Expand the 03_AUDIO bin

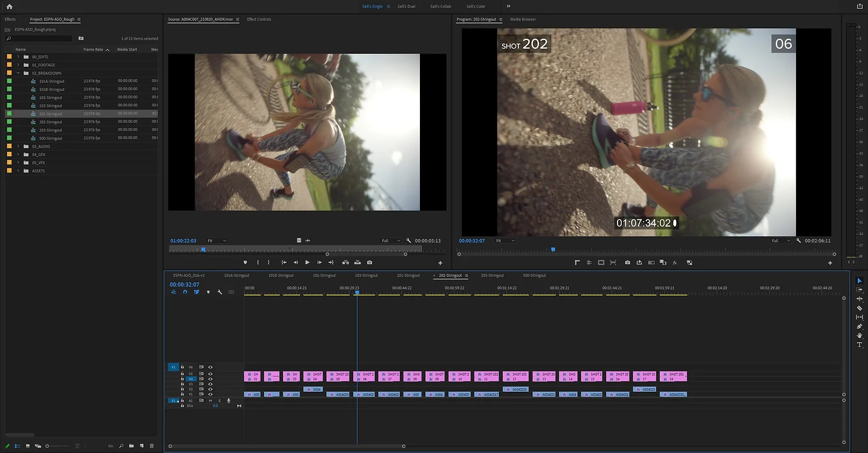click(x=18, y=146)
